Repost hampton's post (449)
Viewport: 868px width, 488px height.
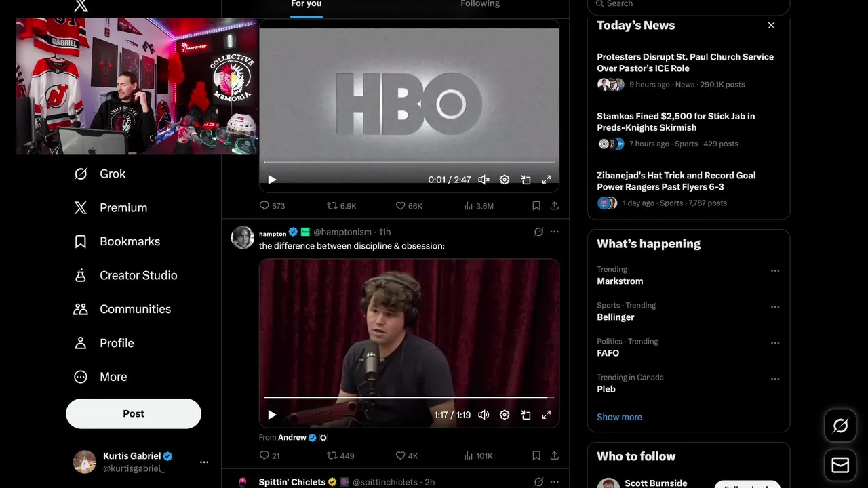click(x=340, y=455)
